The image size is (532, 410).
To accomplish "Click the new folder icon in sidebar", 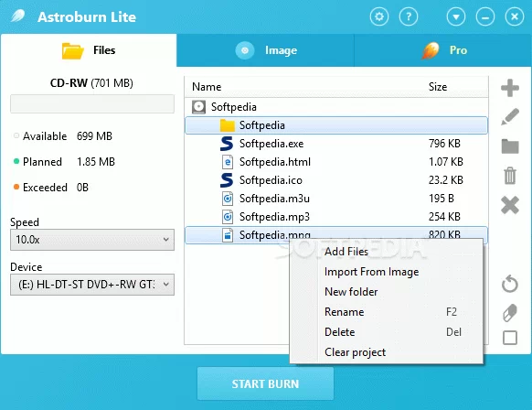I will coord(510,146).
